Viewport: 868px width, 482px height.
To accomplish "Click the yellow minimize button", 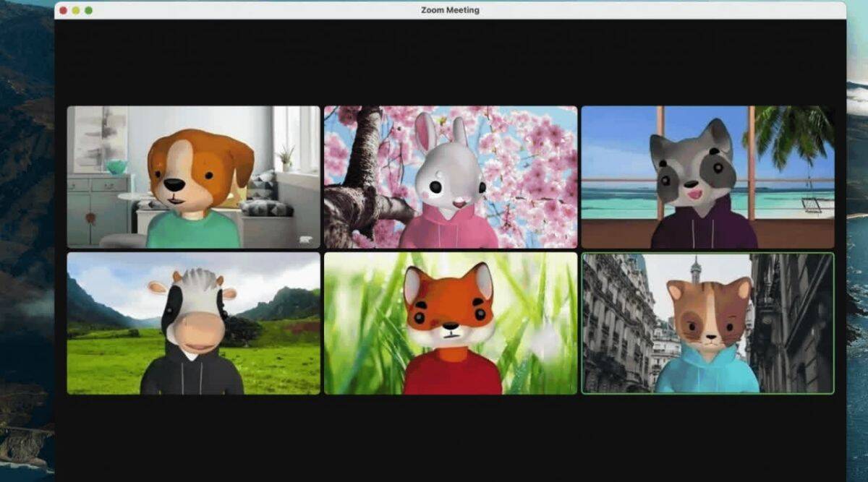I will click(x=76, y=10).
